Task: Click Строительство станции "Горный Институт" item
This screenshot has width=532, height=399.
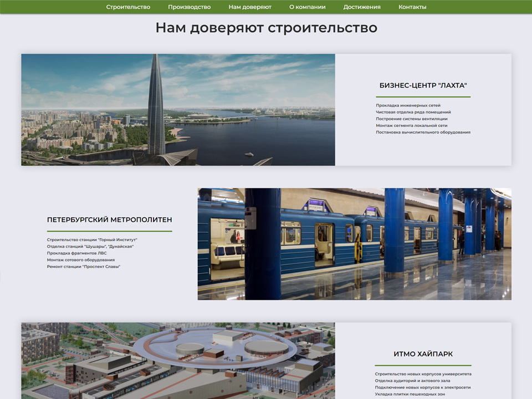Action: 92,239
